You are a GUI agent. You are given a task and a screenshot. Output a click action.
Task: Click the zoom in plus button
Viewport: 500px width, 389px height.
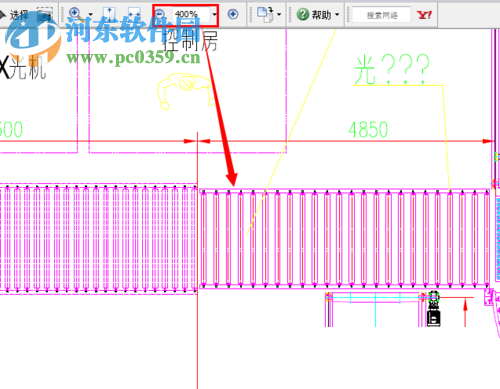click(x=233, y=14)
